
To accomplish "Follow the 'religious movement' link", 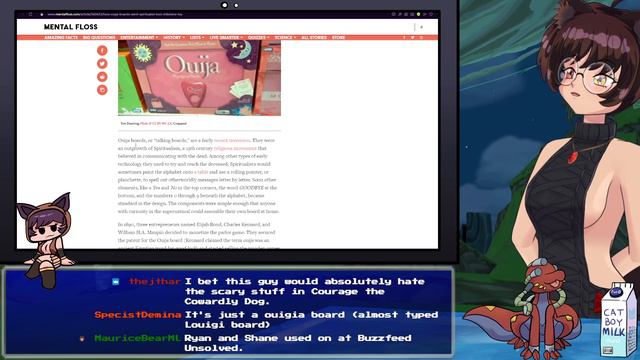I will (x=235, y=148).
